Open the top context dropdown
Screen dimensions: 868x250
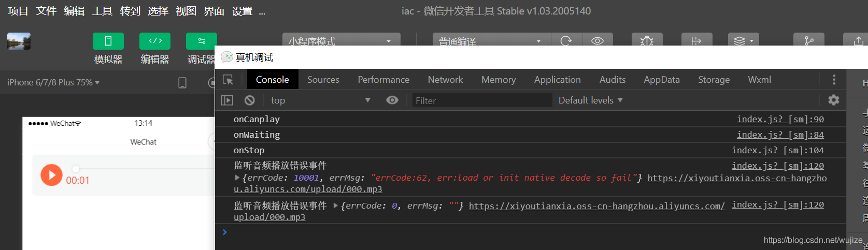point(320,100)
